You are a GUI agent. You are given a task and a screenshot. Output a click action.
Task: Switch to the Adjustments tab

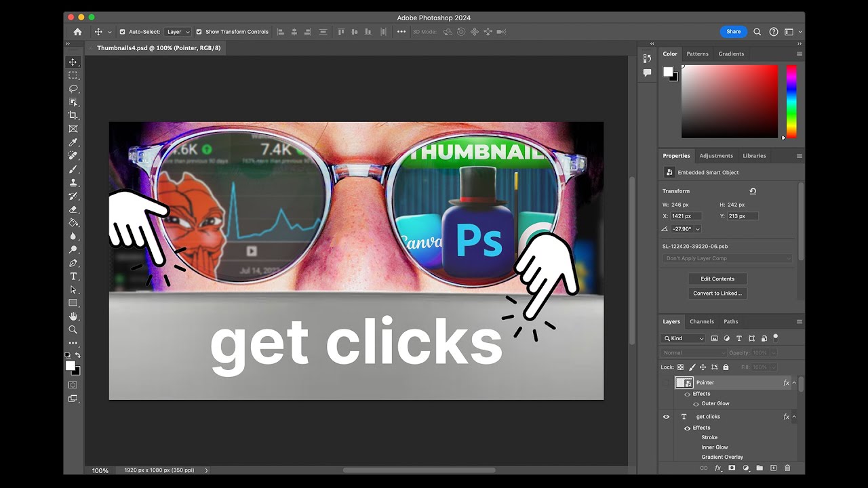[716, 156]
